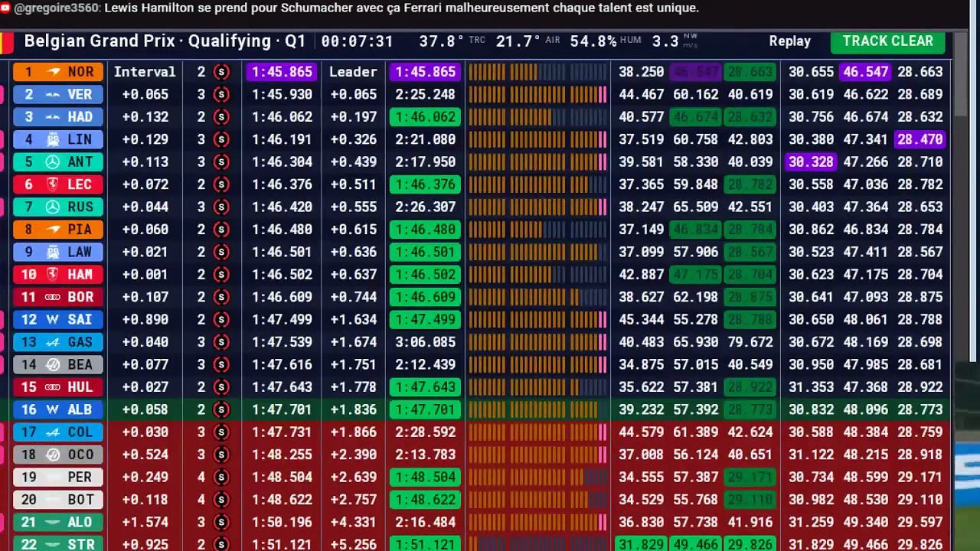Select the Alpine team icon for GAS
Screen dimensions: 980x551
tap(53, 342)
